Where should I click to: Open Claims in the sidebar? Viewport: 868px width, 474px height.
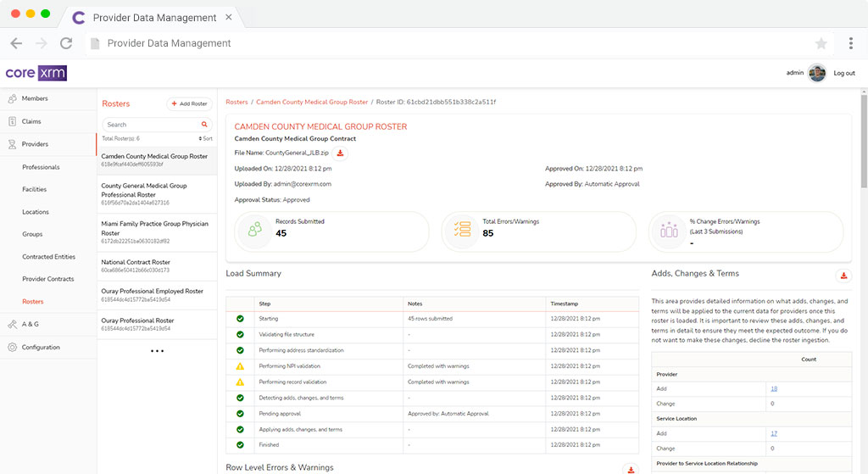[31, 121]
